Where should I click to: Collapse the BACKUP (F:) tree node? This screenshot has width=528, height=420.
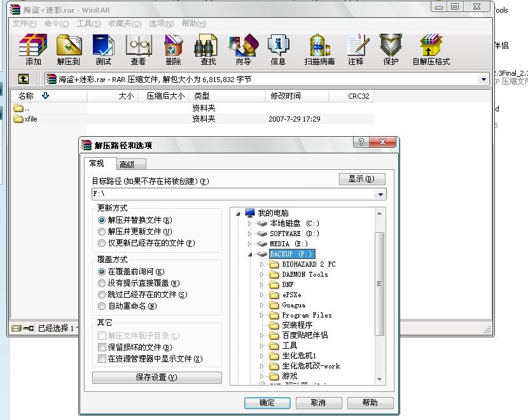click(x=250, y=255)
